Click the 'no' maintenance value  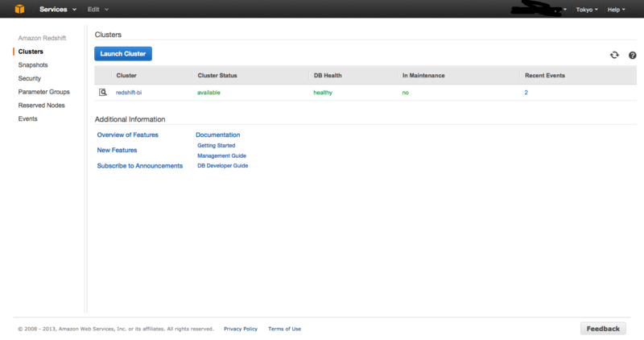point(406,93)
